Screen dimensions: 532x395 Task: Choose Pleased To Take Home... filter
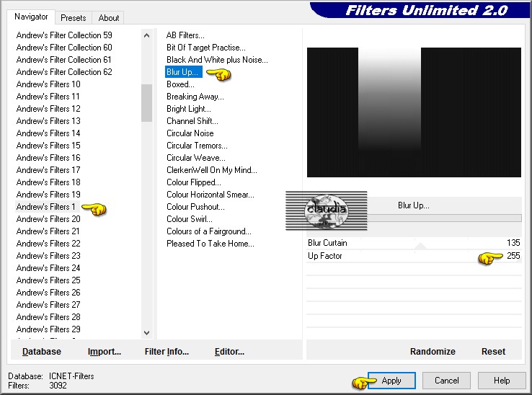210,244
